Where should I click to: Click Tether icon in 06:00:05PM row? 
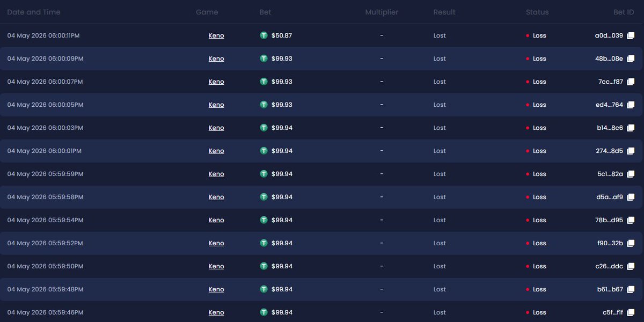coord(264,105)
